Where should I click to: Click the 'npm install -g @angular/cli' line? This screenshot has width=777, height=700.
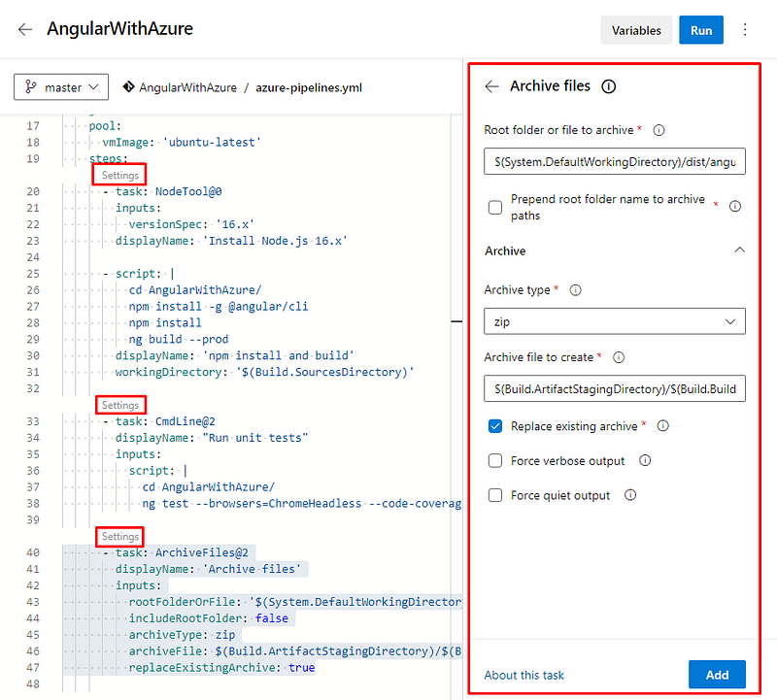[219, 307]
